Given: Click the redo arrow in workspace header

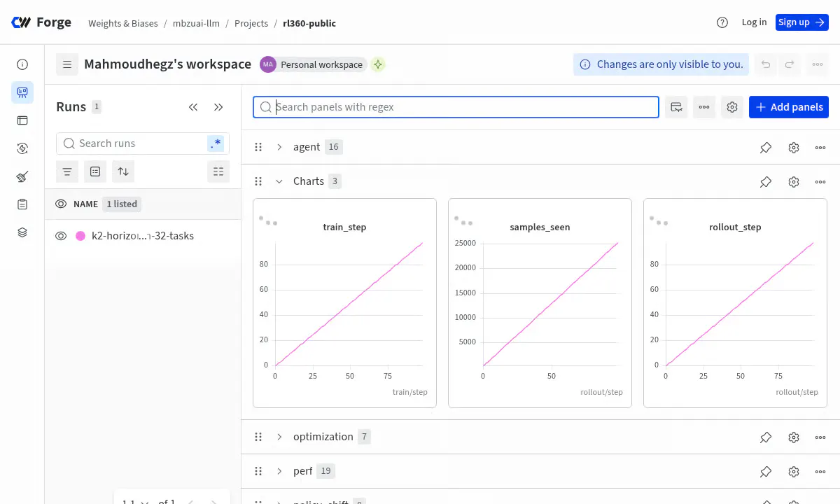Looking at the screenshot, I should point(790,64).
